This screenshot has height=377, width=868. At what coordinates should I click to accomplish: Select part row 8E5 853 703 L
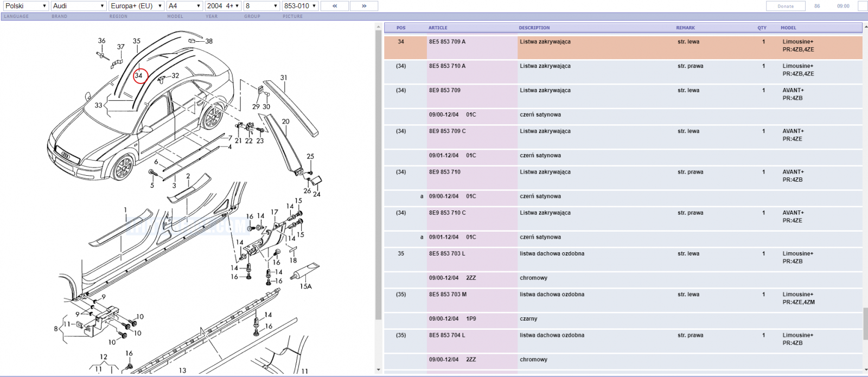[623, 258]
